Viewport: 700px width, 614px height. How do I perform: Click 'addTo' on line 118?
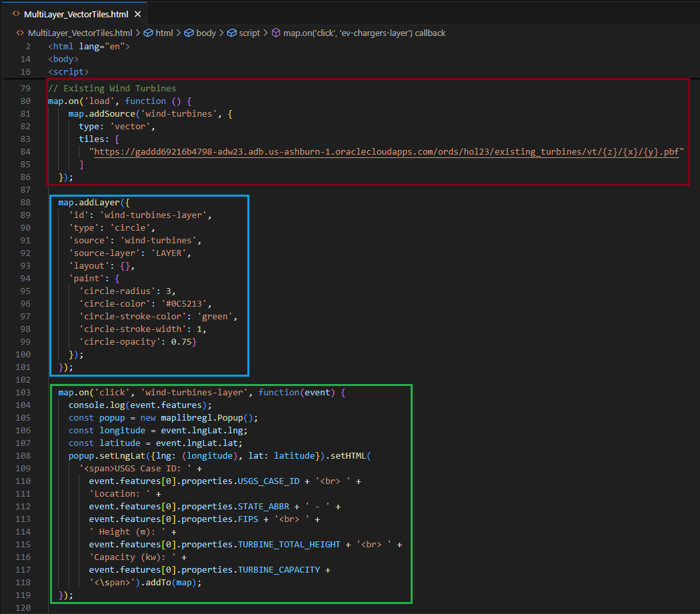coord(159,582)
